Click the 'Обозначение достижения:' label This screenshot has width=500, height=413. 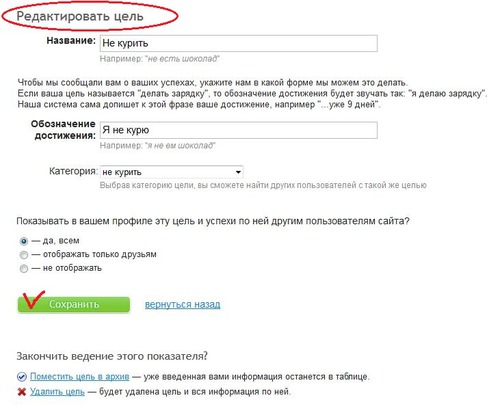click(63, 130)
